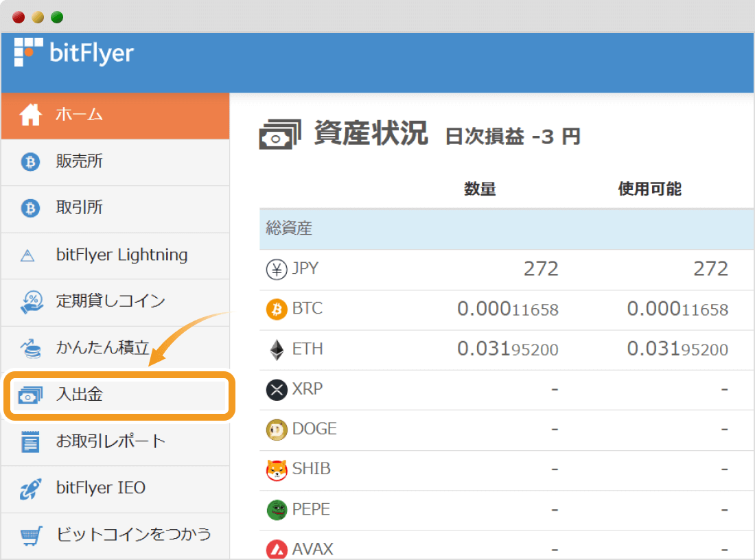The width and height of the screenshot is (755, 560).
Task: Click the SHIB dog icon
Action: coord(277,470)
